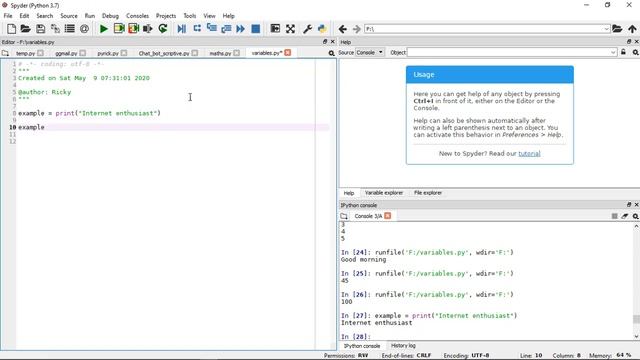The height and width of the screenshot is (360, 640).
Task: Switch to the pyrick.py tab
Action: [x=108, y=53]
